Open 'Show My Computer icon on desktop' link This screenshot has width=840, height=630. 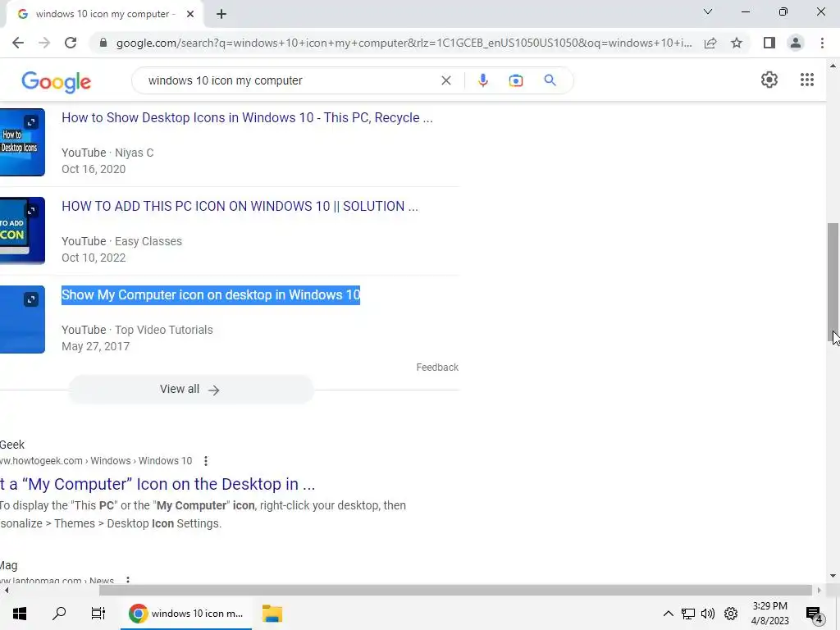pos(211,295)
